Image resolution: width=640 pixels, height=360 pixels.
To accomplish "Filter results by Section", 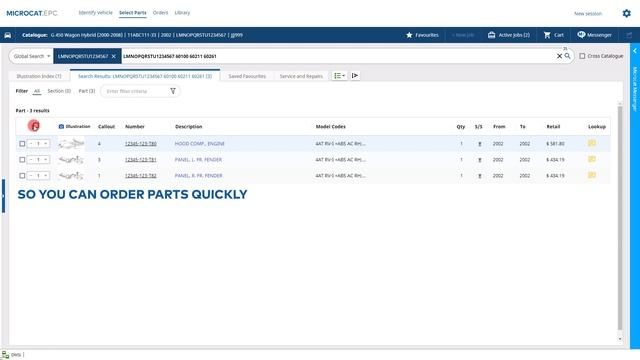I will click(x=59, y=91).
